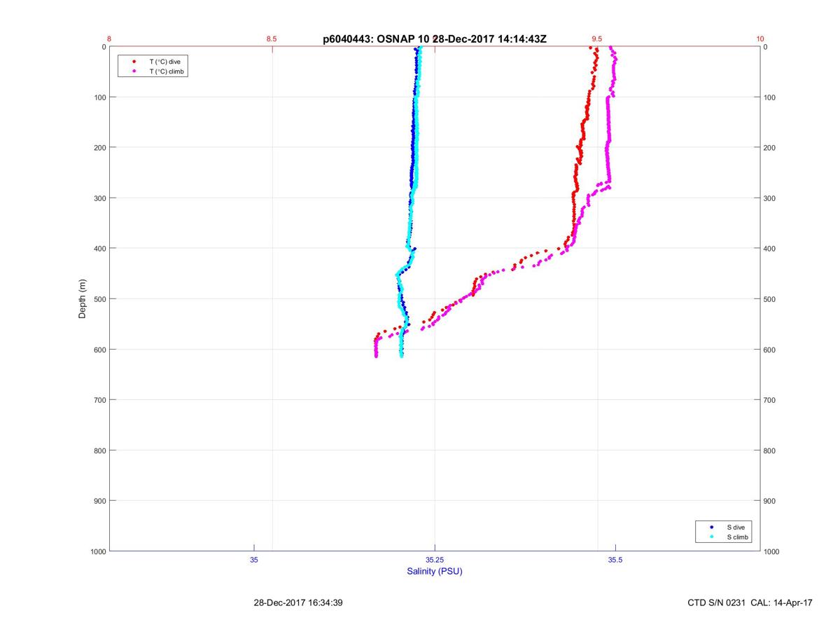The image size is (840, 620).
Task: Select the 'T (°C) dive' legend label
Action: tap(165, 62)
